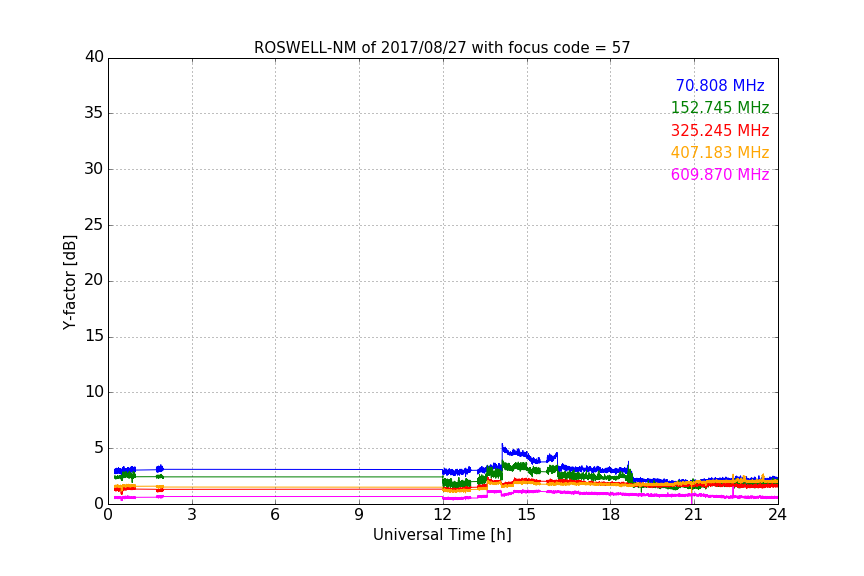
Task: Click the x-axis tick label 21
Action: tap(694, 515)
